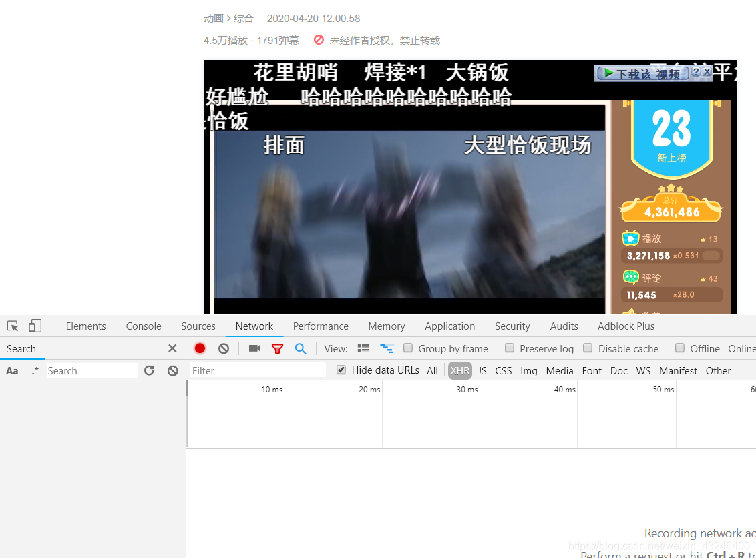
Task: Click the Search text input field
Action: [91, 370]
